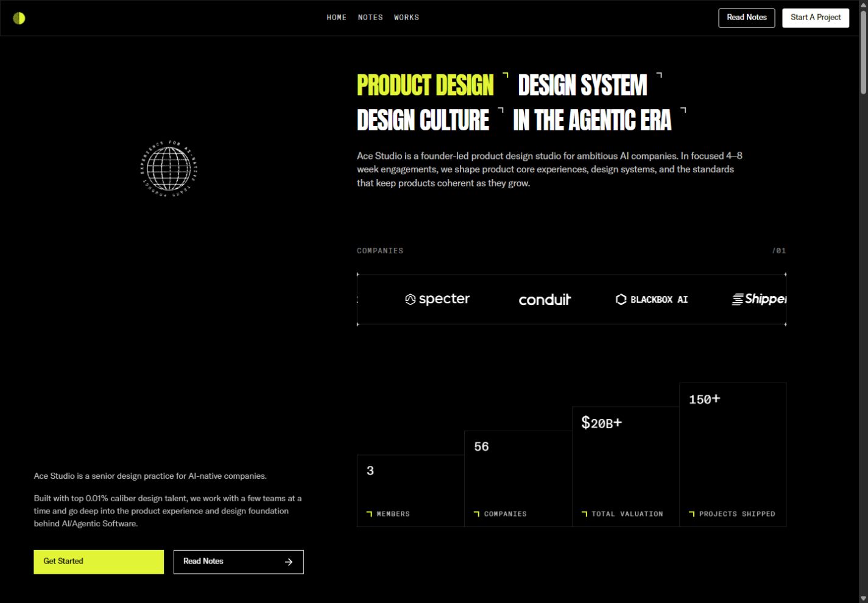The image size is (868, 603).
Task: Select the Design System heading
Action: click(582, 85)
